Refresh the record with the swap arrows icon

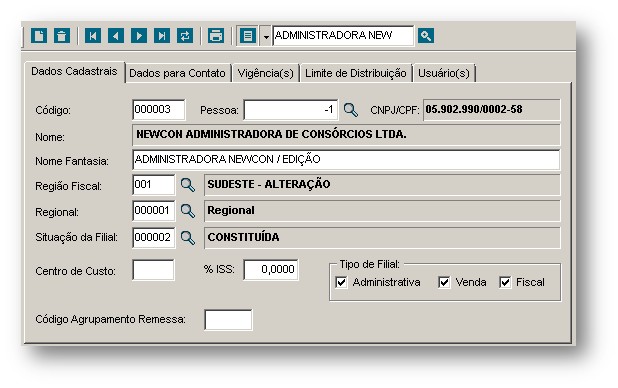(x=185, y=36)
